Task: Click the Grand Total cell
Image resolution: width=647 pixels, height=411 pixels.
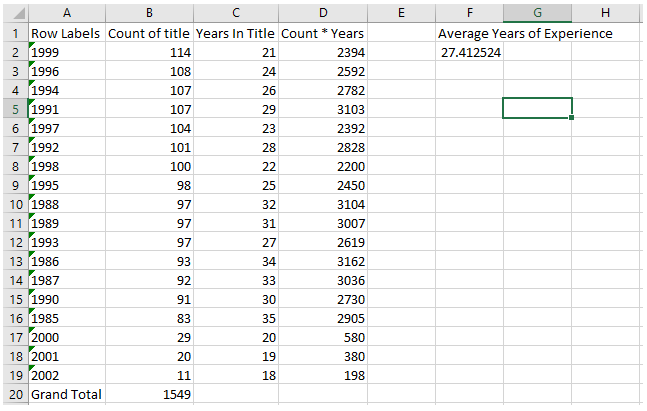Action: click(x=67, y=394)
